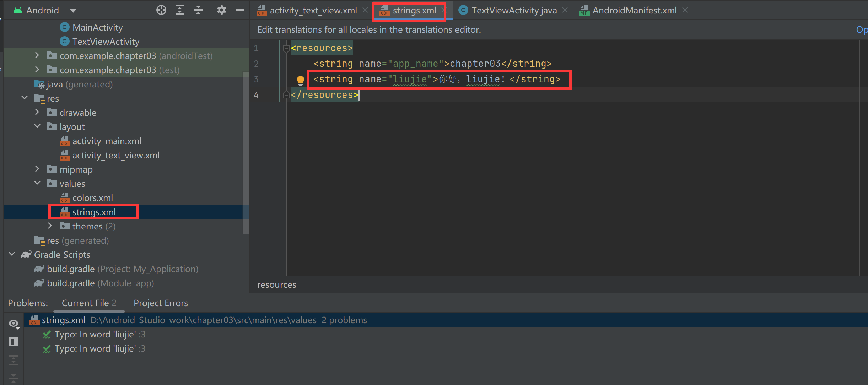Click the Collapse All icon in Problems panel
868x385 pixels.
14,378
